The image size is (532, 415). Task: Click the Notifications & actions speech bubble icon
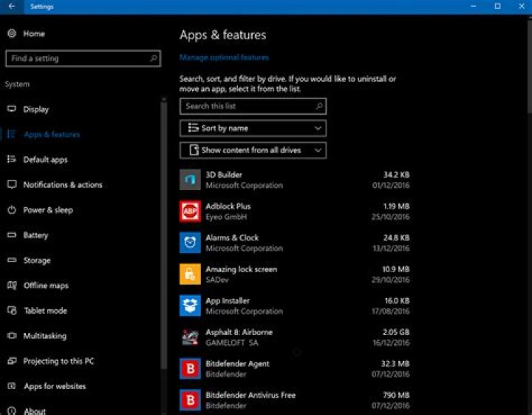[x=12, y=184]
